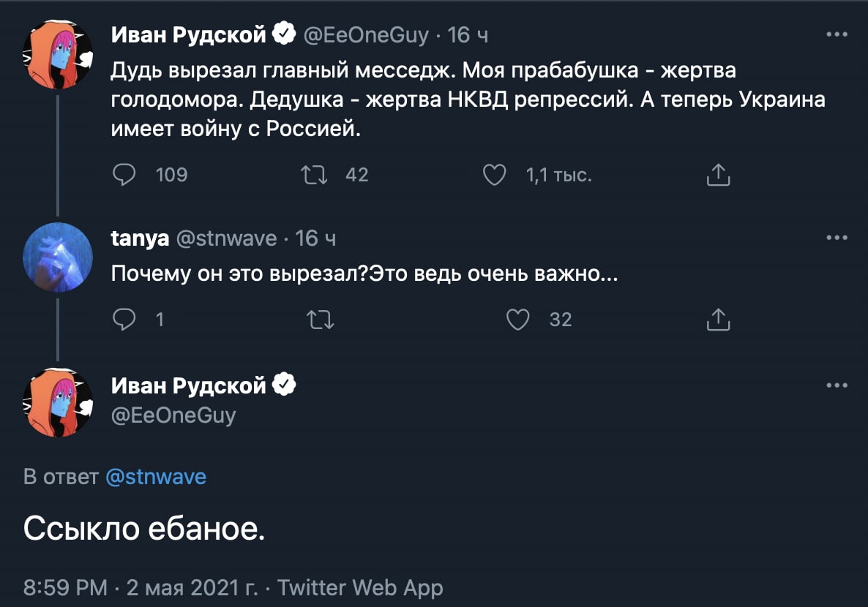This screenshot has height=607, width=868.
Task: Retweet the tweet with 42 retweets
Action: tap(314, 175)
